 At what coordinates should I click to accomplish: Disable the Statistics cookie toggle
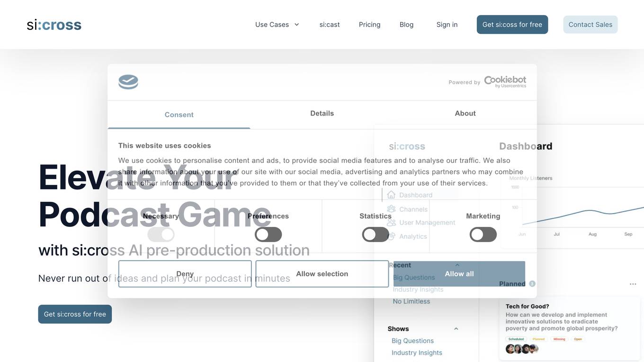click(x=376, y=234)
